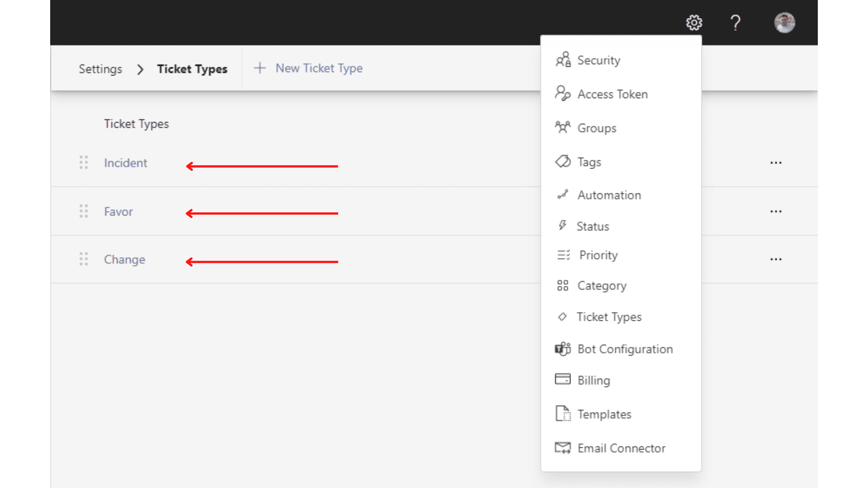
Task: Open the ellipsis menu for Incident
Action: tap(776, 163)
